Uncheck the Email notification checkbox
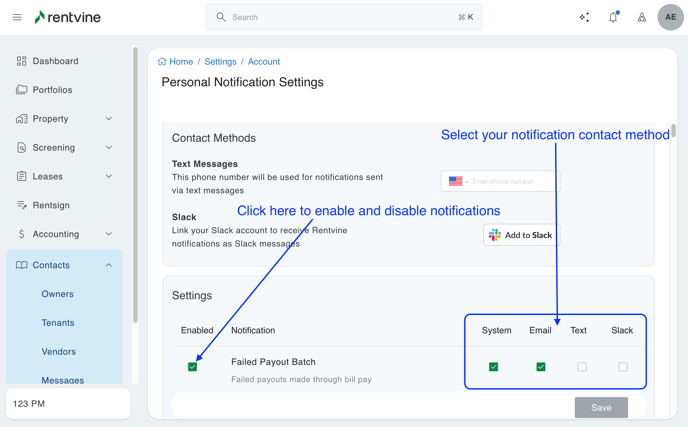This screenshot has height=427, width=688. (541, 367)
